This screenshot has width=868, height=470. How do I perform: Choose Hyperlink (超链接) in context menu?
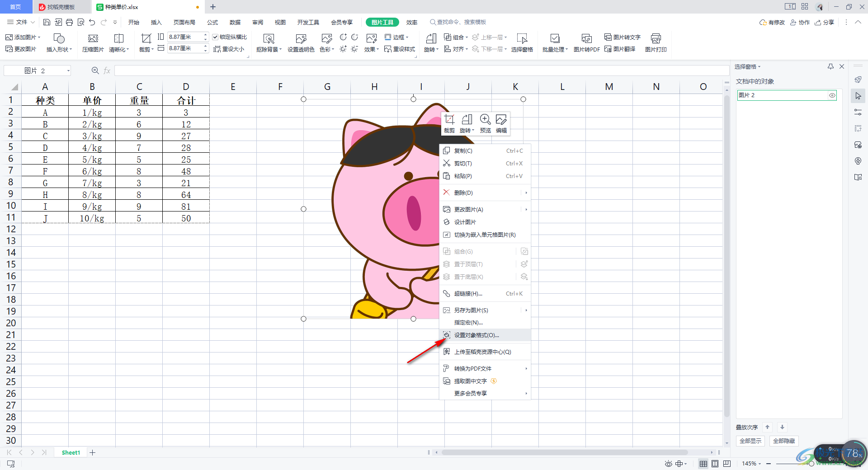pyautogui.click(x=485, y=294)
